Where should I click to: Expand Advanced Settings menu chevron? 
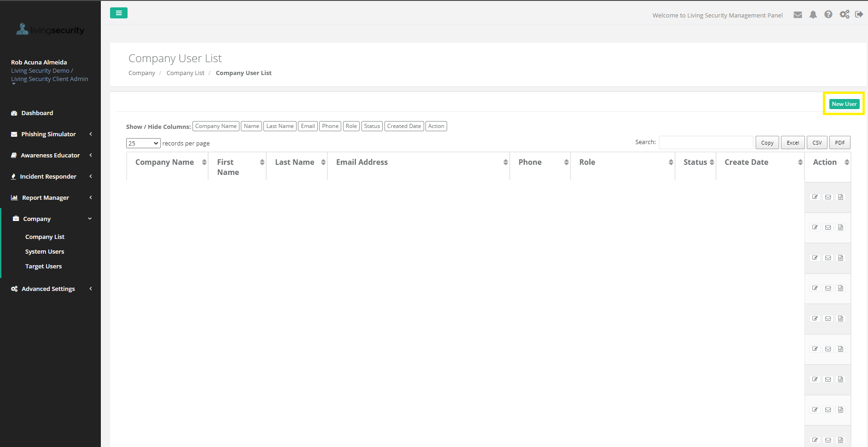click(91, 289)
